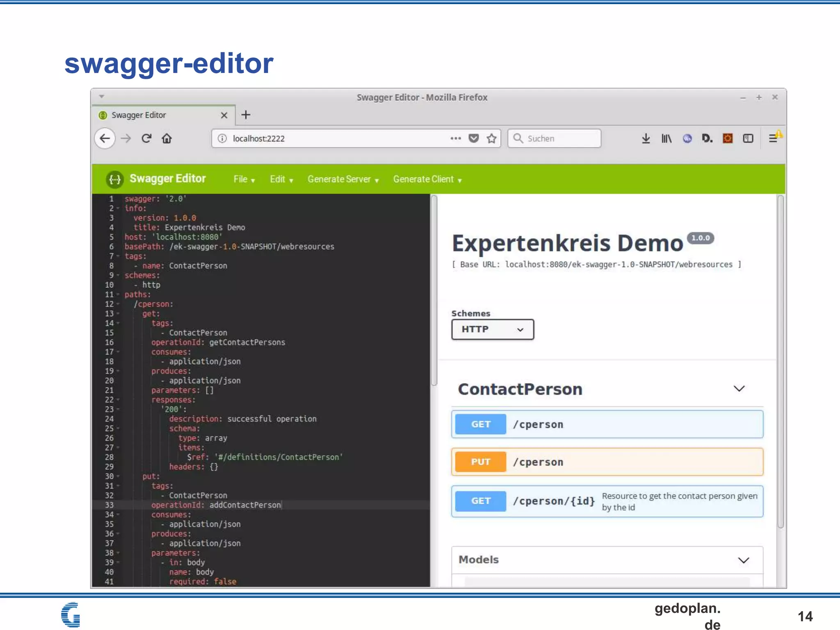This screenshot has height=630, width=840.
Task: Fold the paths block at line 11
Action: click(x=118, y=294)
